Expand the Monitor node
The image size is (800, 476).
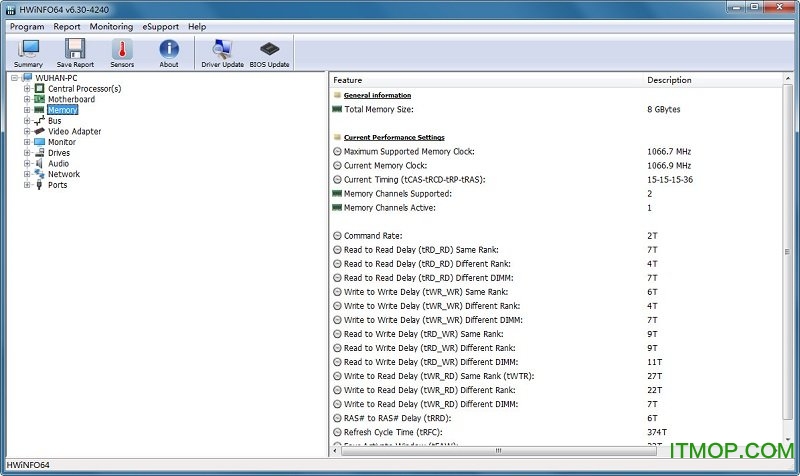pos(27,142)
